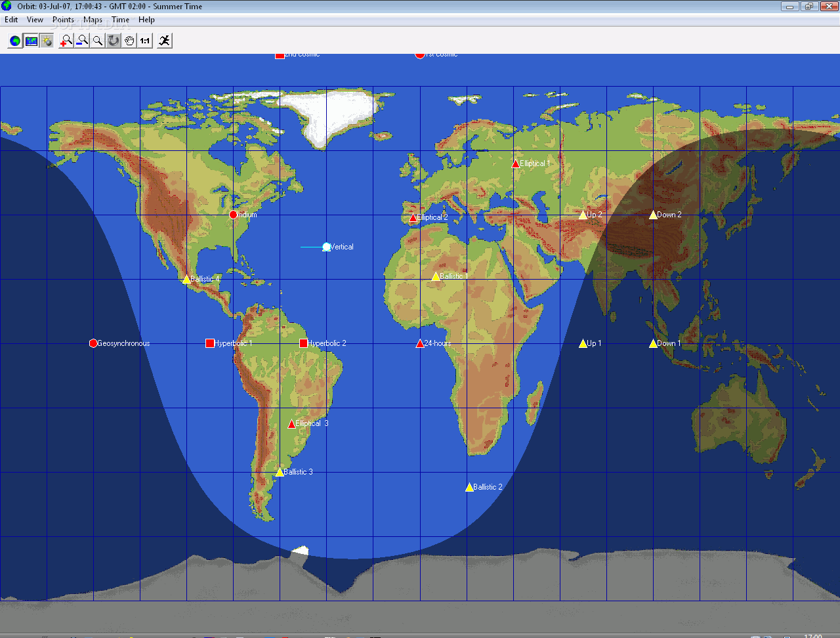This screenshot has height=638, width=840.
Task: Open the Time menu
Action: tap(120, 20)
